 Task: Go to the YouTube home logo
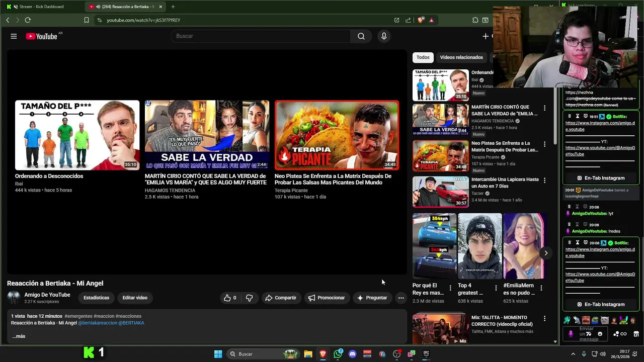pyautogui.click(x=42, y=36)
